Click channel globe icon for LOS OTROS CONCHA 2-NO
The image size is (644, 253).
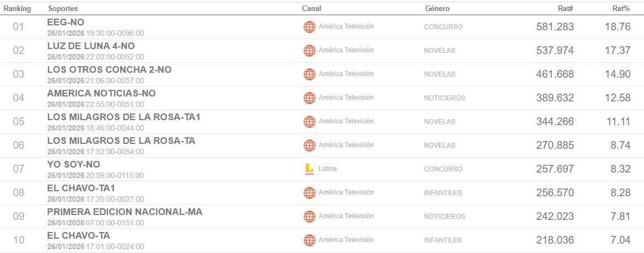pos(310,74)
